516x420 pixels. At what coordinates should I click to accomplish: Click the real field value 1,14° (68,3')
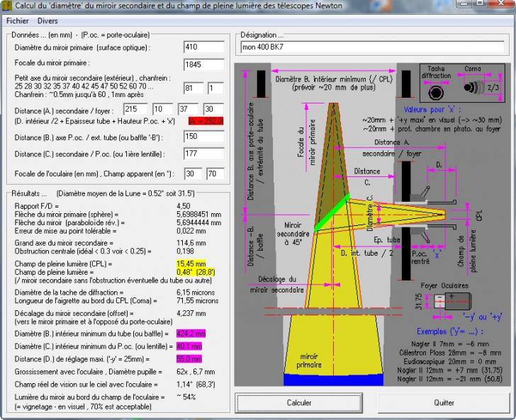(196, 384)
